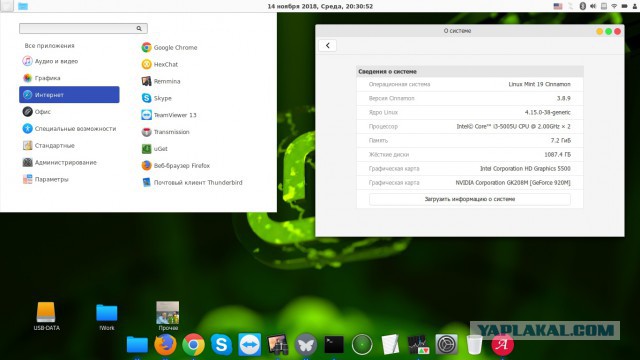The width and height of the screenshot is (640, 360).
Task: Click the kernel 4.15.0-38-generic value
Action: click(548, 112)
